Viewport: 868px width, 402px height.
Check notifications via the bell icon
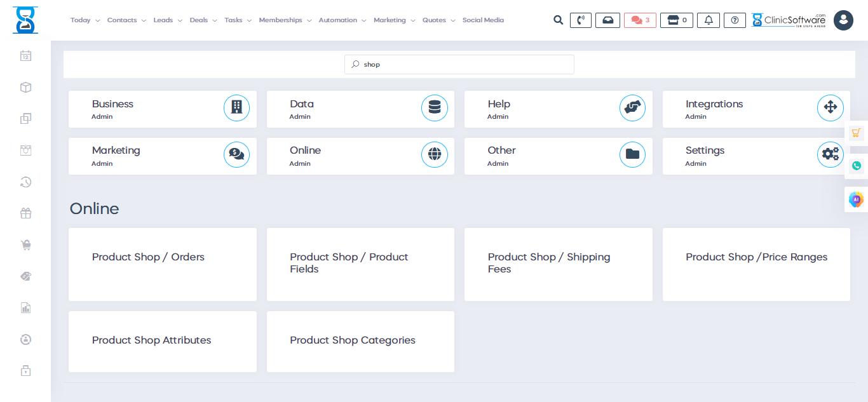pyautogui.click(x=708, y=20)
